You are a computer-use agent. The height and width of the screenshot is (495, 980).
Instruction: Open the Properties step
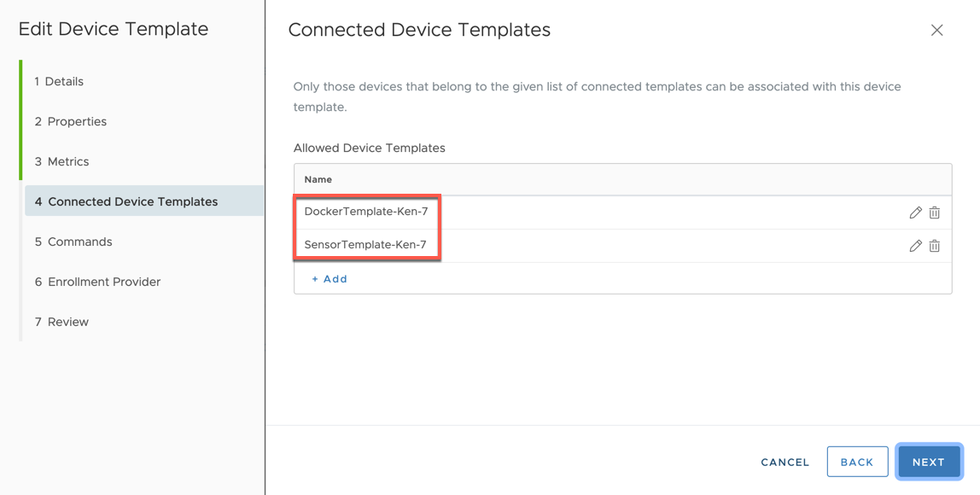pyautogui.click(x=71, y=122)
